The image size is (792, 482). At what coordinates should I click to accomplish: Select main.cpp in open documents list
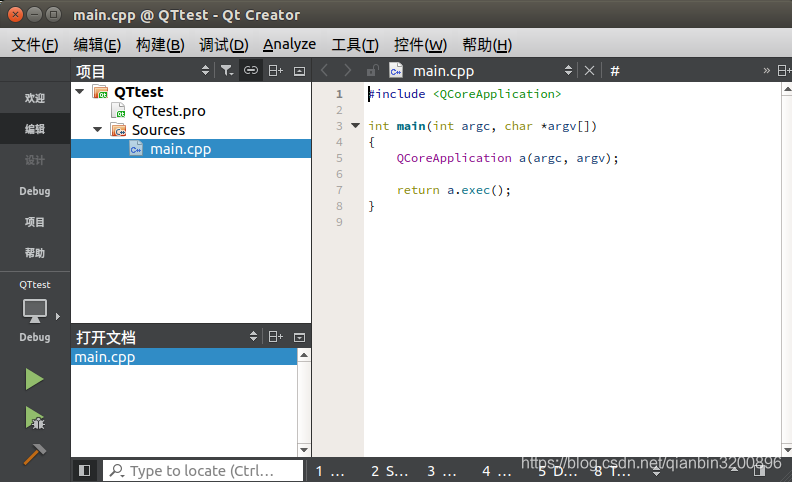coord(184,357)
